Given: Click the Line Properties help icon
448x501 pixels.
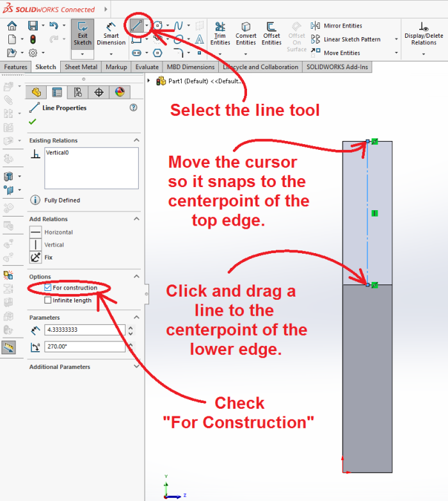Looking at the screenshot, I should [x=133, y=108].
